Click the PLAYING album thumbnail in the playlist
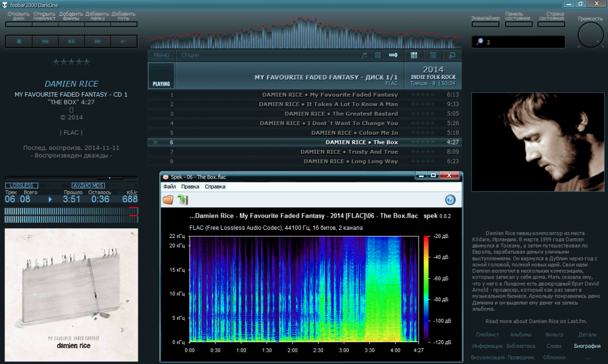 coord(162,75)
